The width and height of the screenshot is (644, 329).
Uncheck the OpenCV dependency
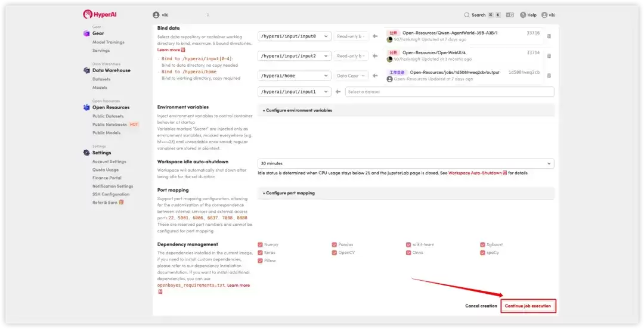(334, 253)
